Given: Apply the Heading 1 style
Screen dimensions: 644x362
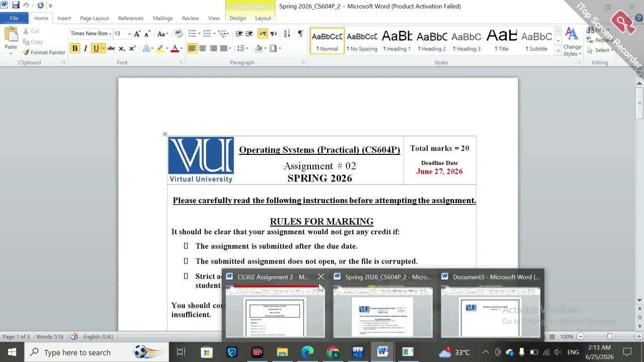Looking at the screenshot, I should (x=397, y=41).
